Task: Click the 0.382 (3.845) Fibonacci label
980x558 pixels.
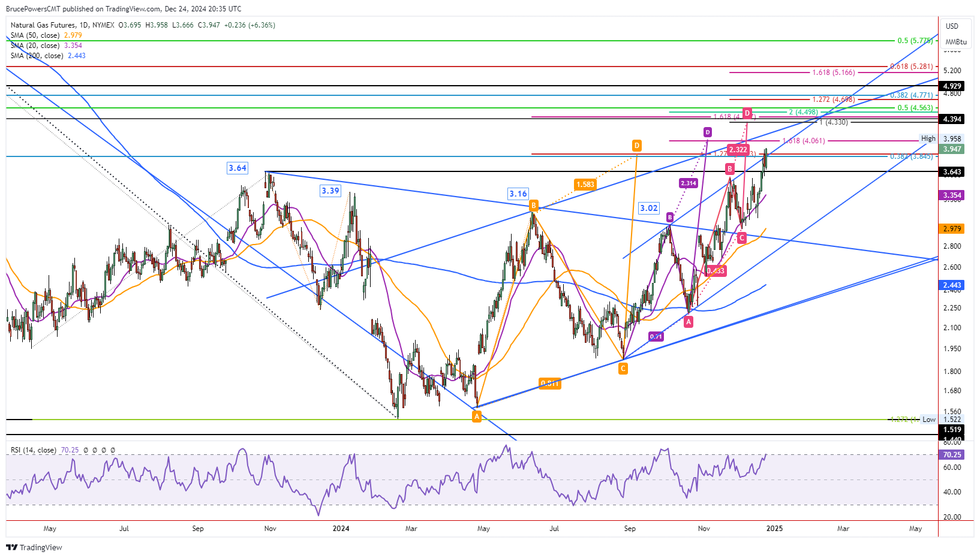Action: point(912,156)
